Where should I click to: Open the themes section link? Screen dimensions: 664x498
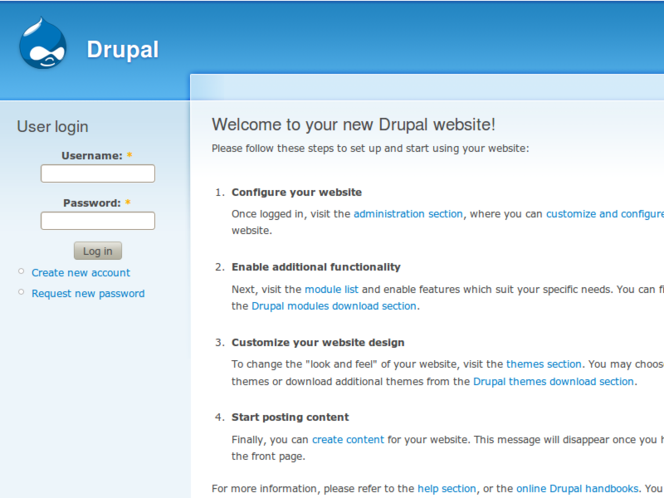tap(543, 365)
